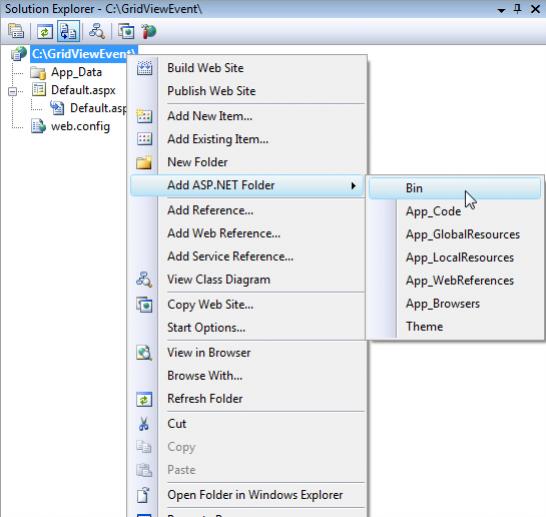
Task: Choose Cut from the context menu
Action: 177,424
